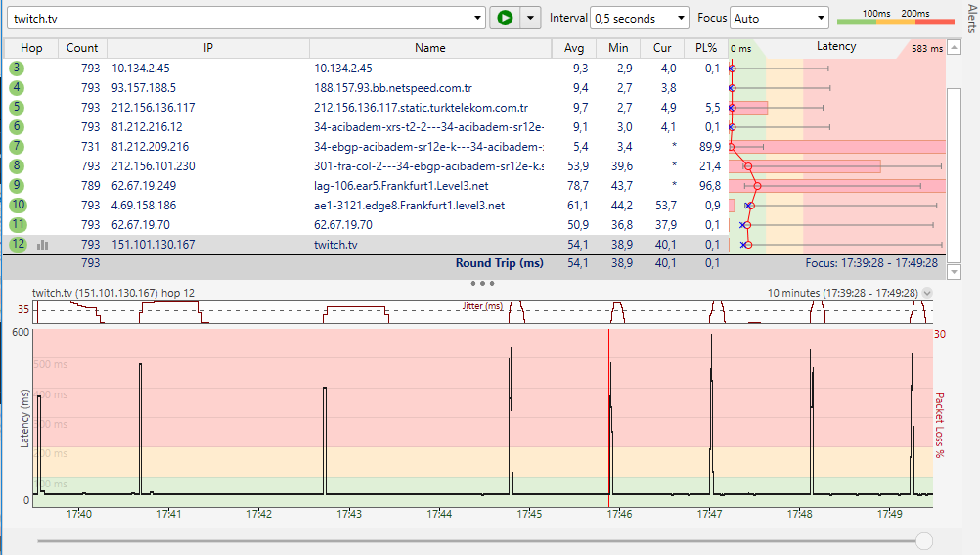Click the hop 5 circle badge
This screenshot has height=555, width=980.
coord(17,108)
